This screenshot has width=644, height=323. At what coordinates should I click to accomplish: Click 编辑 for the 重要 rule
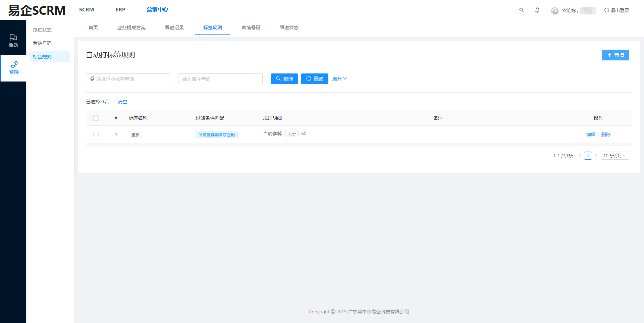(x=591, y=134)
